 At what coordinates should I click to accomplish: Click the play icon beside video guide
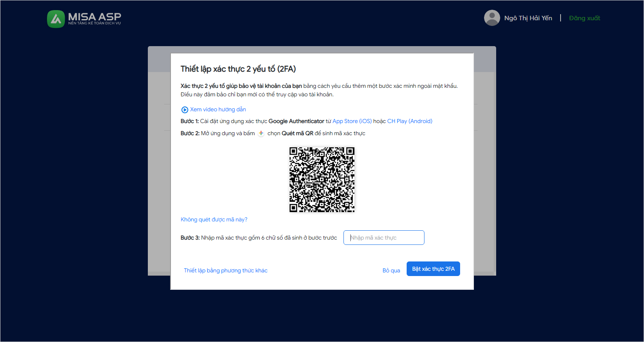point(185,110)
